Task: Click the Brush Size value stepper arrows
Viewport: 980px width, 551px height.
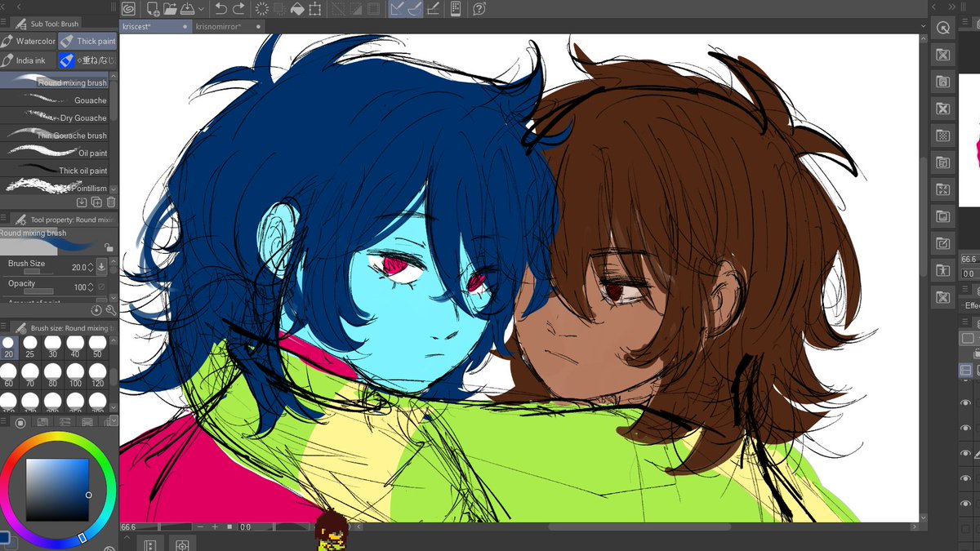Action: 91,267
